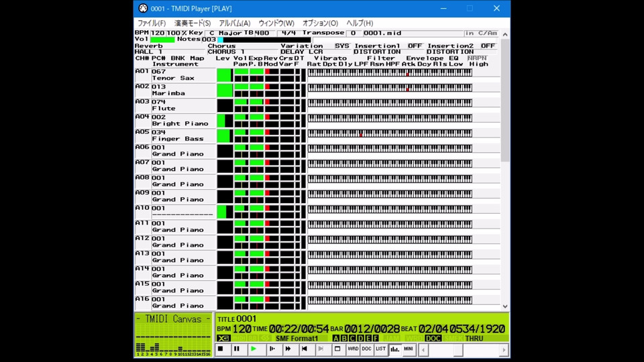Click the HALL 1 reverb type
Viewport: 644px width, 362px height.
coord(170,52)
